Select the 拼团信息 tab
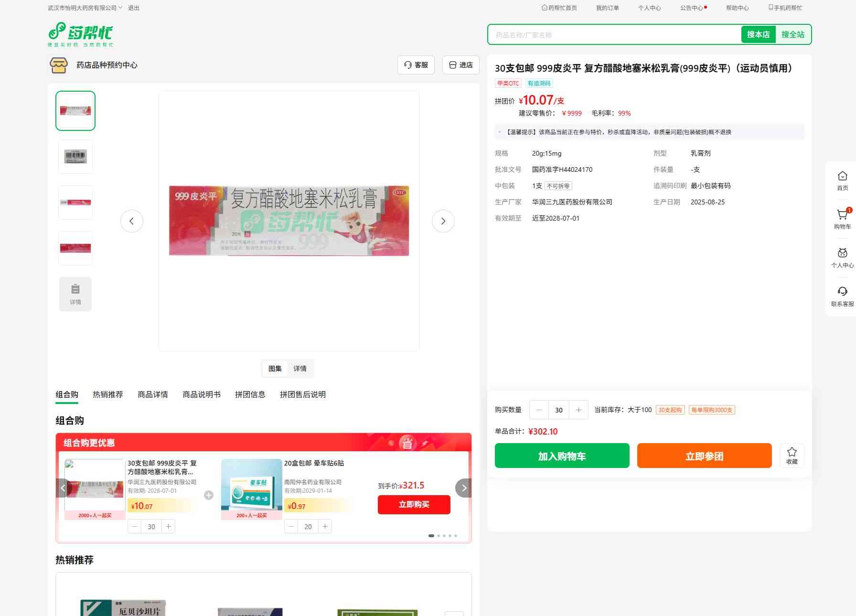The width and height of the screenshot is (856, 616). click(x=250, y=394)
